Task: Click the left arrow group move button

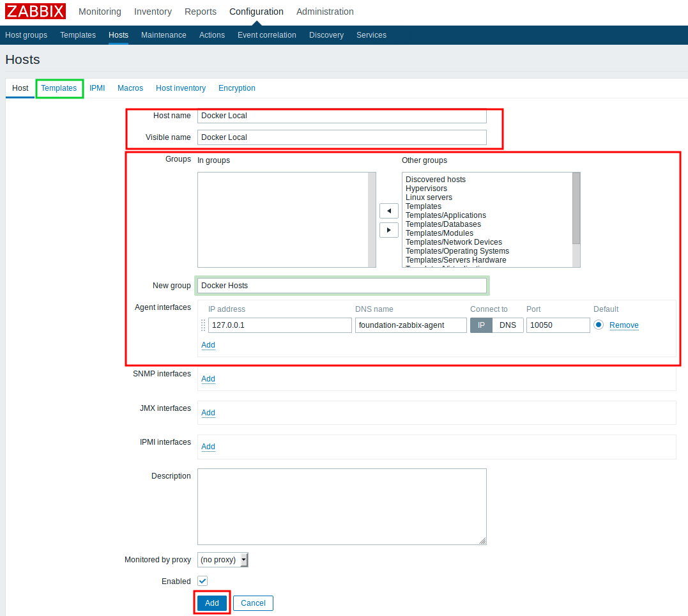Action: point(388,210)
